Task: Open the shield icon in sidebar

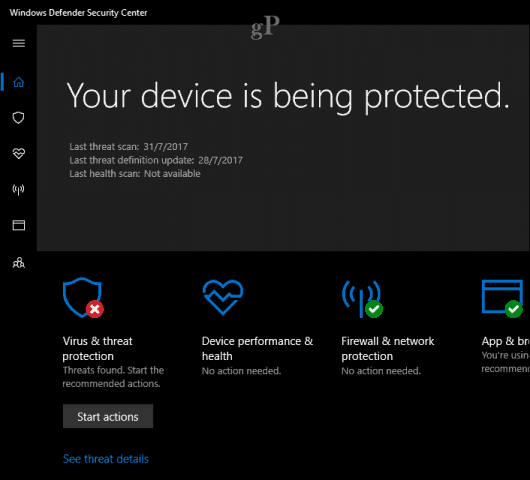Action: 19,118
